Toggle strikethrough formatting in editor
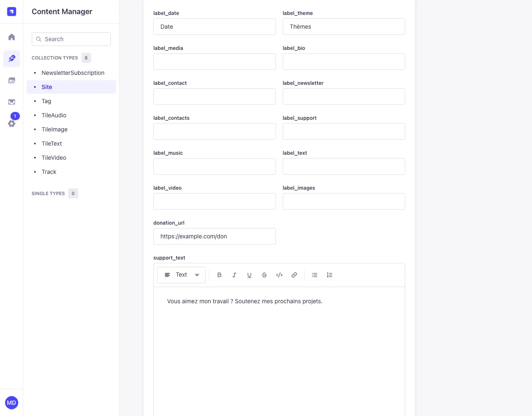The height and width of the screenshot is (416, 532). point(264,275)
